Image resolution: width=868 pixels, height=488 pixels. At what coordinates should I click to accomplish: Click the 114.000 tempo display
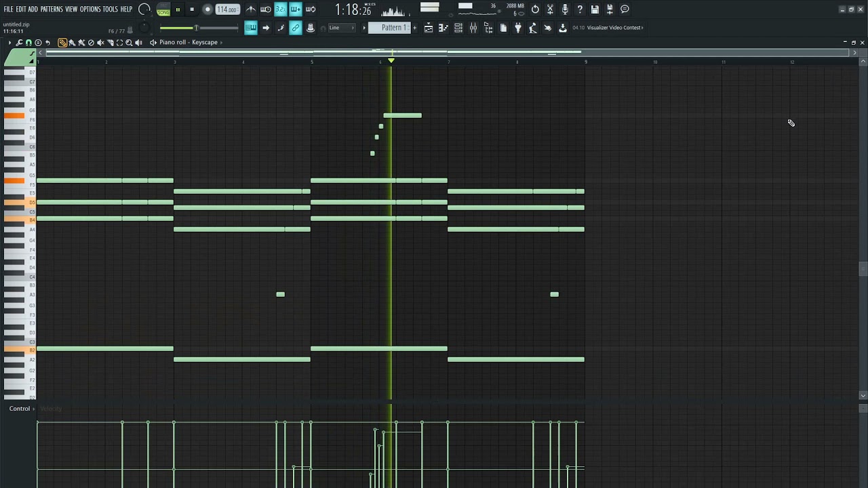coord(227,9)
